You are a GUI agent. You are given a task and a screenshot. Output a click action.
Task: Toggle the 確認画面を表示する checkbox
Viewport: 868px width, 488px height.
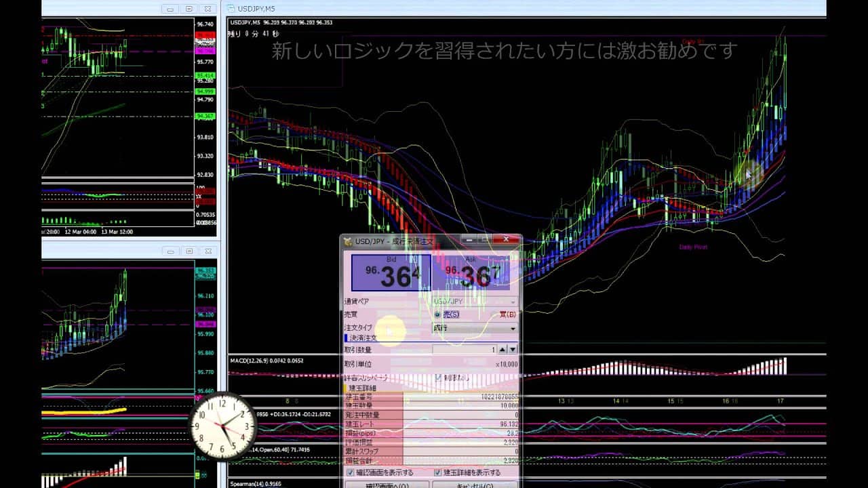pyautogui.click(x=350, y=472)
